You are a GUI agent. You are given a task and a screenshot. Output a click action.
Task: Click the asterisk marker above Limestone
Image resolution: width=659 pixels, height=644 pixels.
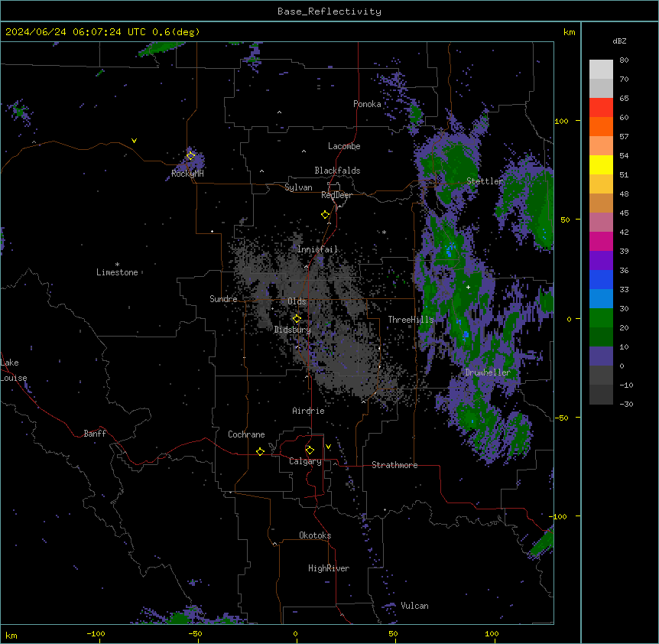tap(117, 265)
